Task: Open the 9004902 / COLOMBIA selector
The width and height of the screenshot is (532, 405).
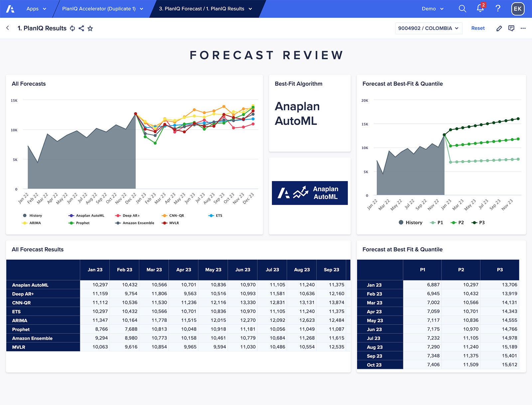Action: tap(428, 28)
